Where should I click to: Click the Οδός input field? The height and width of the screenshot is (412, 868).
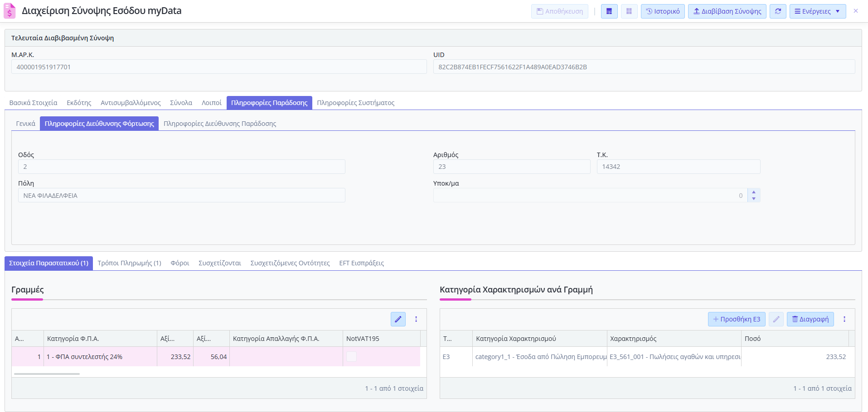[x=182, y=167]
